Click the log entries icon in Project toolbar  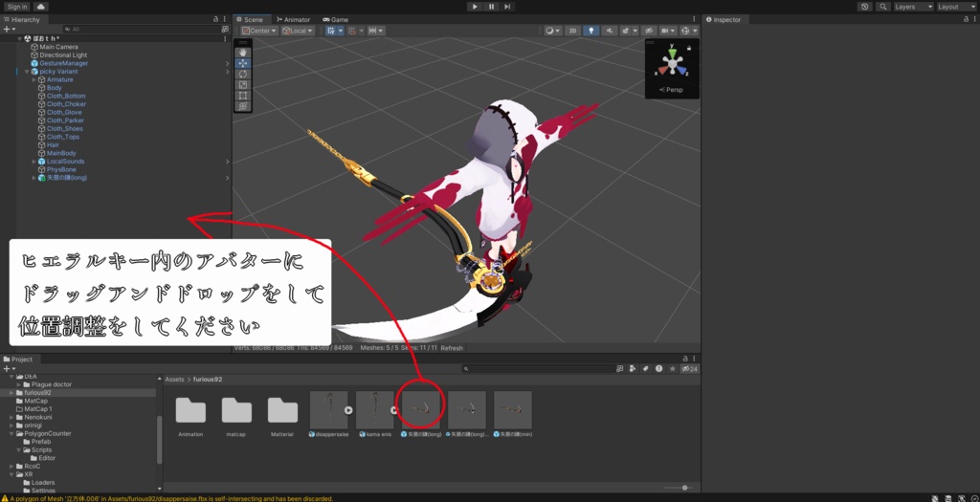[x=658, y=368]
